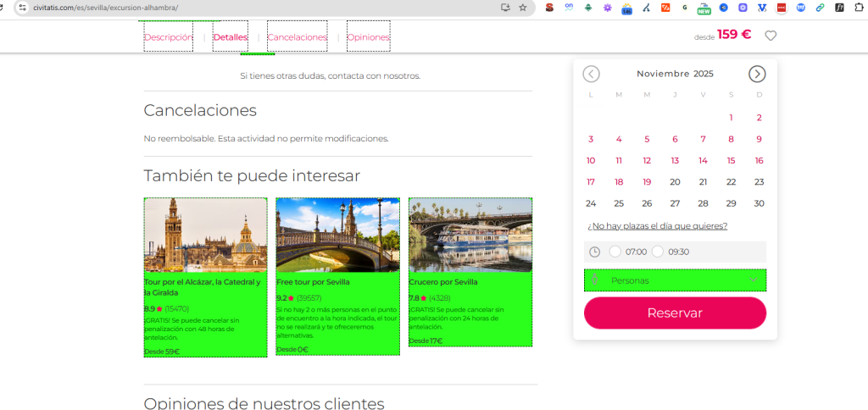
Task: Open the Detalles tab
Action: point(231,37)
